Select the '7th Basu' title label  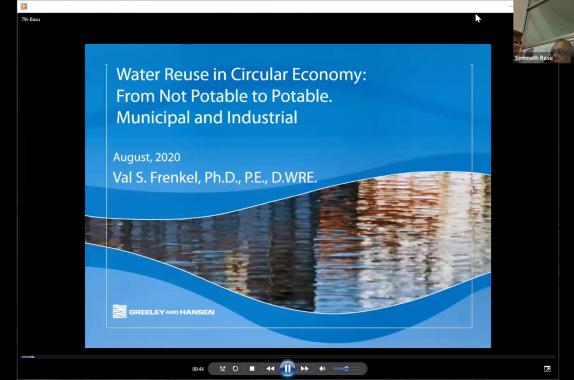[x=31, y=19]
